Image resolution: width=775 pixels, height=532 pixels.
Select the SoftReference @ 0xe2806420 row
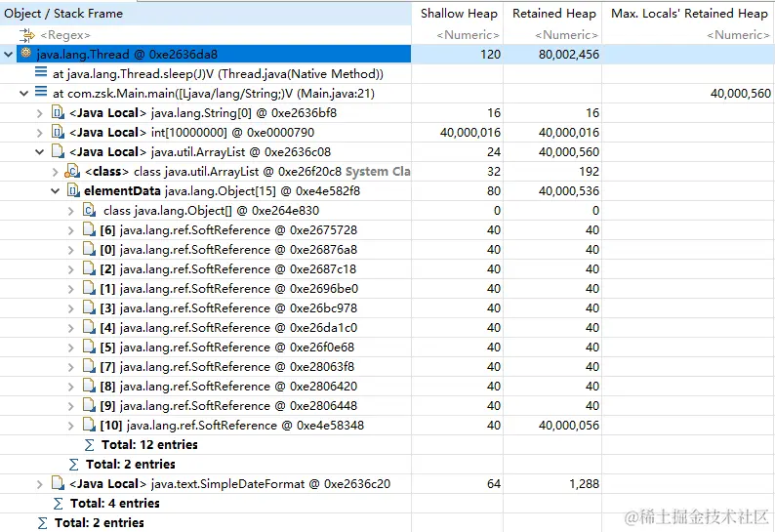228,387
